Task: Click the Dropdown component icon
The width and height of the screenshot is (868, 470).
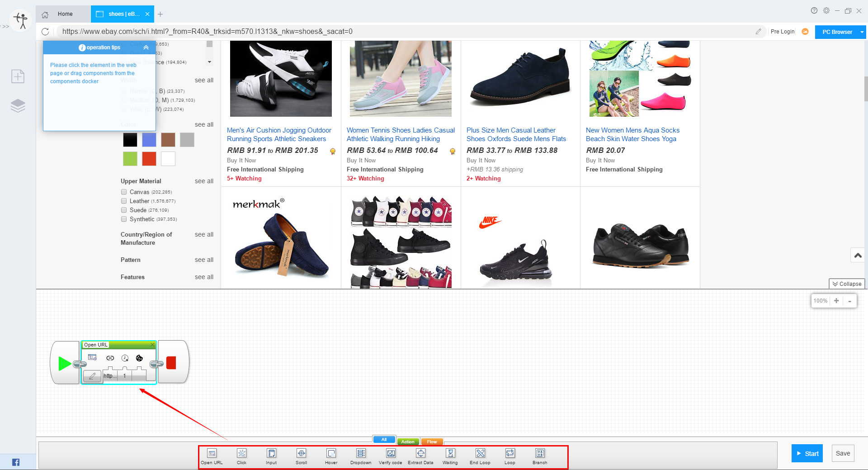Action: click(361, 454)
